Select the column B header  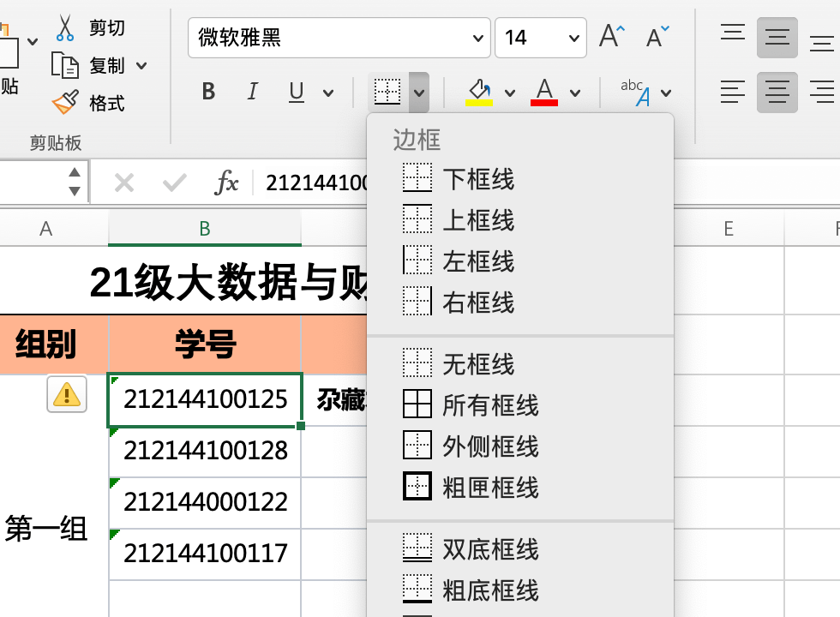(205, 229)
